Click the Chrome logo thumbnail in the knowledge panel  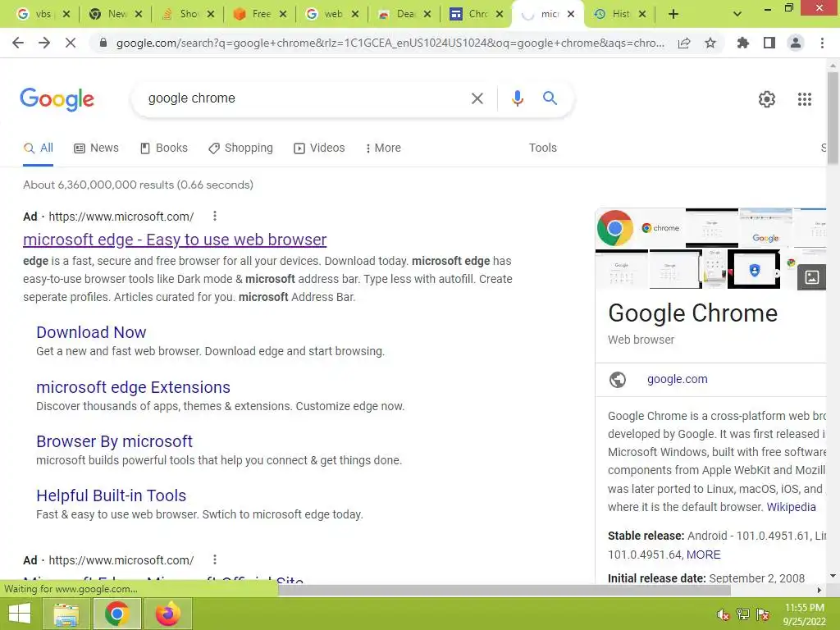(615, 228)
